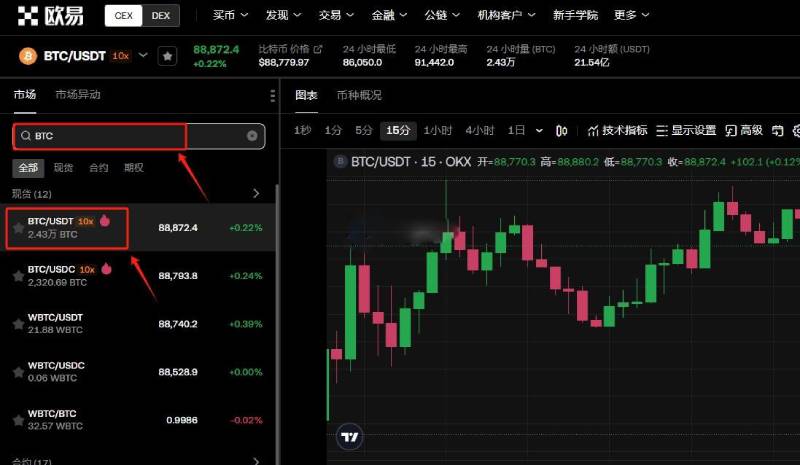This screenshot has height=465, width=800.
Task: Click WBTC/BTC change -0.02%
Action: [x=246, y=420]
